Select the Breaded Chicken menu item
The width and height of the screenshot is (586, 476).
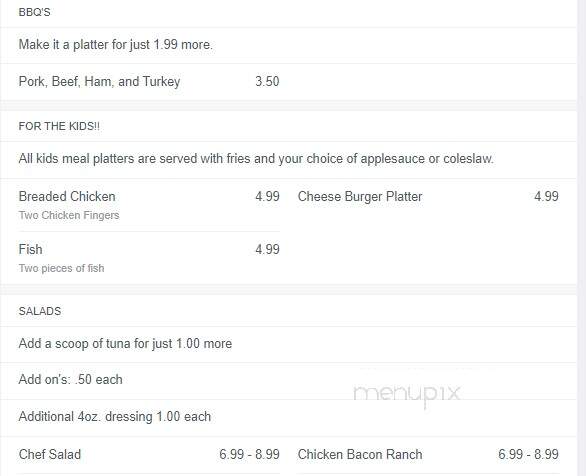(67, 197)
